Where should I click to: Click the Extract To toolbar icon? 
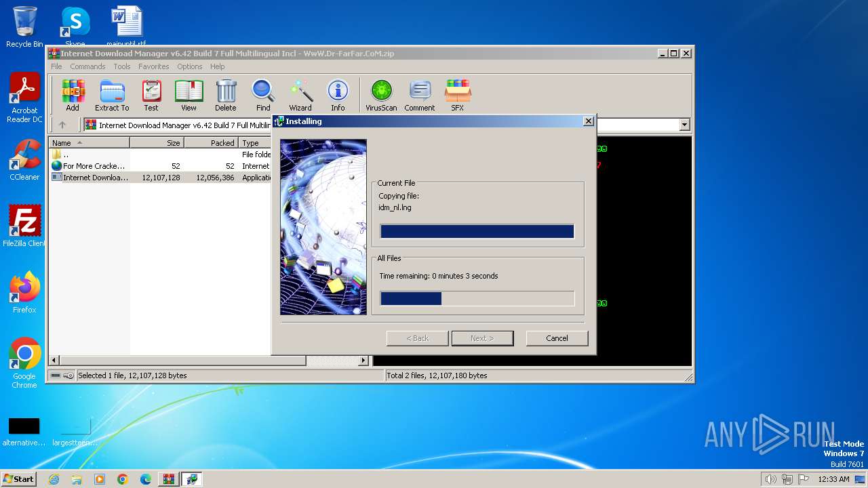tap(112, 95)
